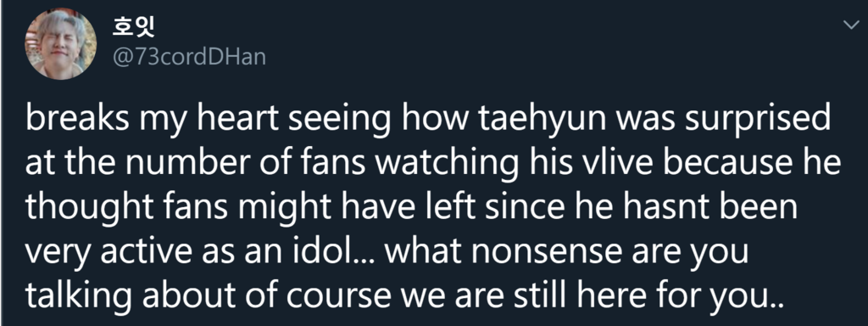Click the line starting "thought fans might"
868x326 pixels.
click(411, 209)
